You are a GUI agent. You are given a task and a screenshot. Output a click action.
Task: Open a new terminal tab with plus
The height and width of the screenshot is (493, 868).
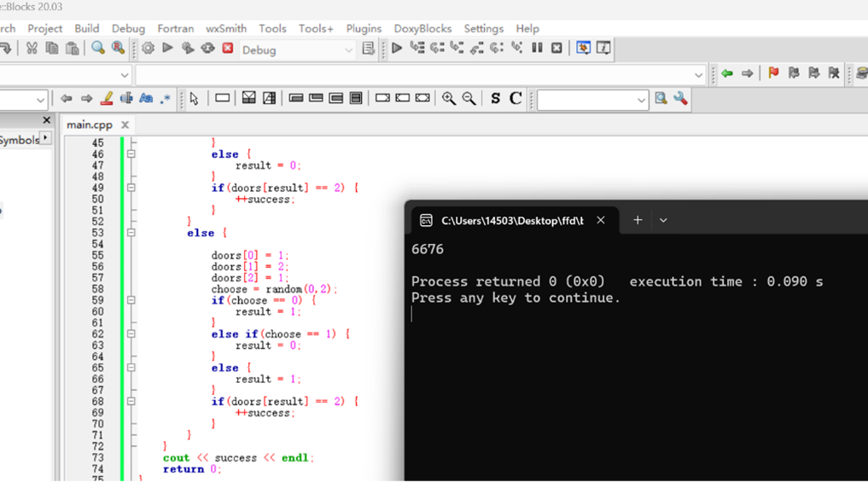[638, 220]
